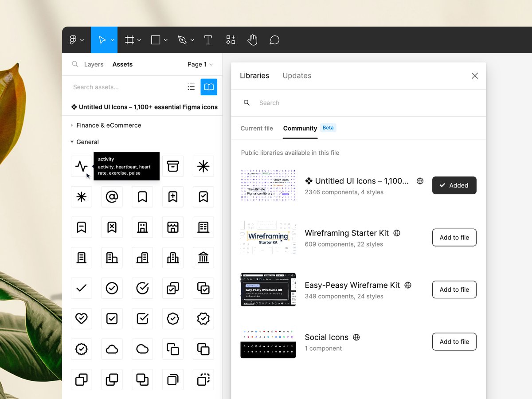Open the comment tool
532x399 pixels.
click(x=274, y=39)
